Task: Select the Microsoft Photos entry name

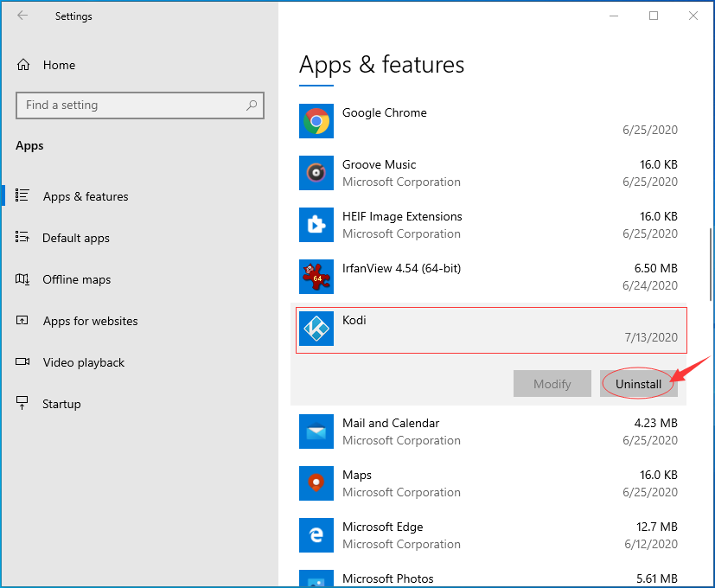Action: tap(388, 578)
